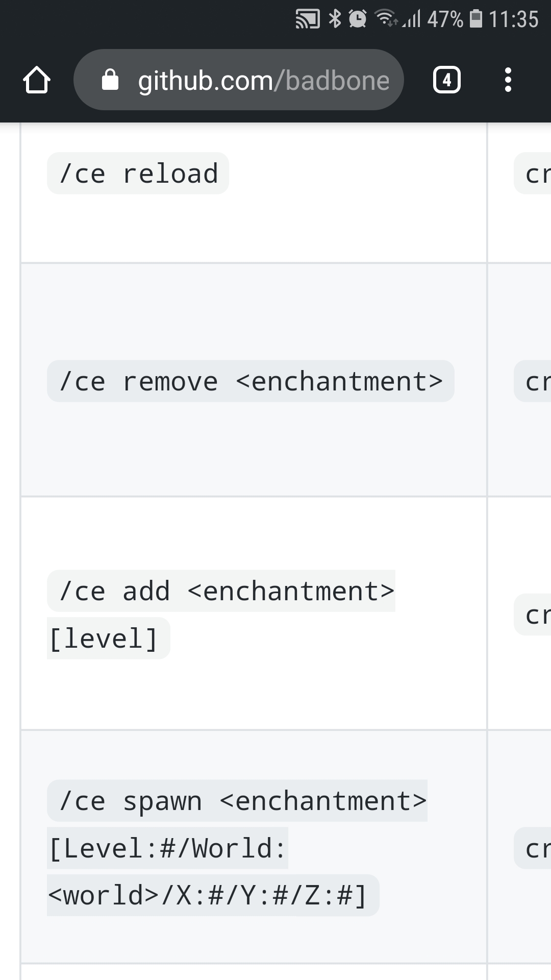The width and height of the screenshot is (551, 980).
Task: Tap the 11:35 clock in status bar
Action: [513, 19]
